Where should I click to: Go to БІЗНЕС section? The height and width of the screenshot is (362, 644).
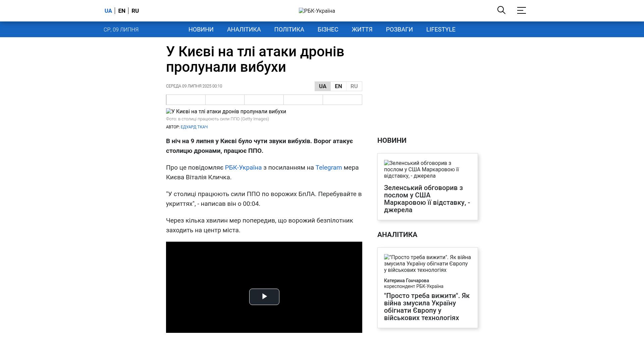[328, 29]
